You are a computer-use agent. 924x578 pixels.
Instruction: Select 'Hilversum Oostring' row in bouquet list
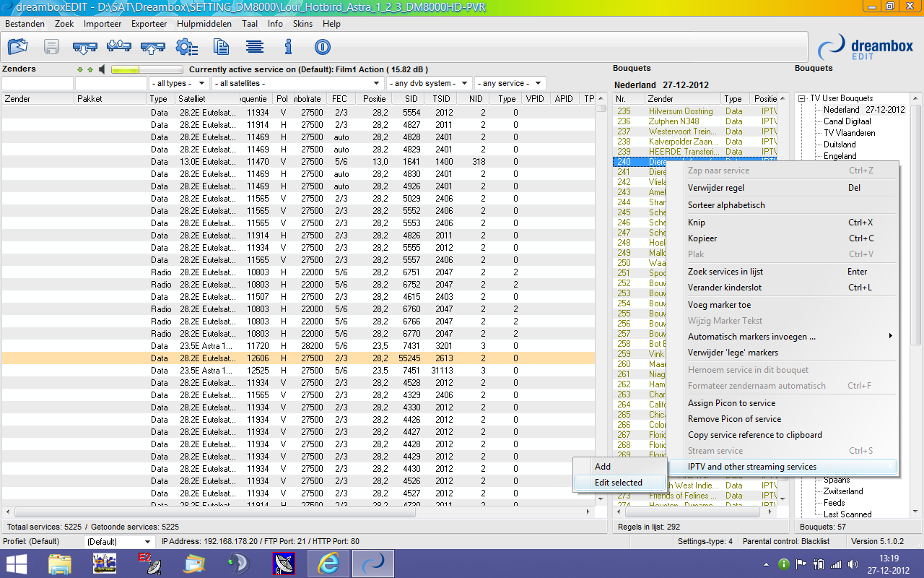[x=694, y=111]
